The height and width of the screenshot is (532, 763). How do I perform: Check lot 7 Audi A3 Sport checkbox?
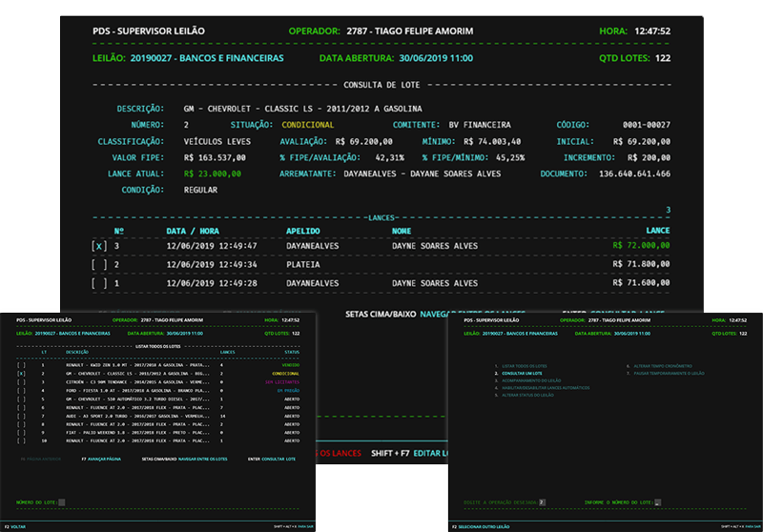click(x=21, y=416)
